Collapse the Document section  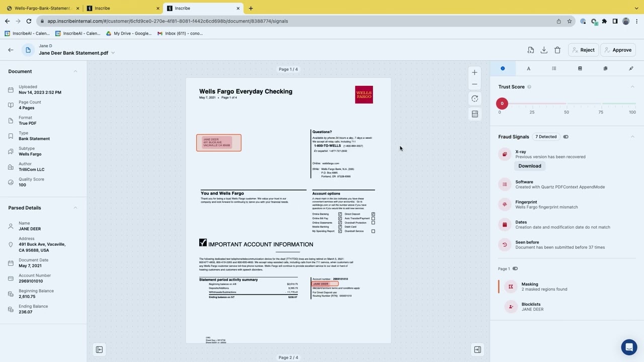pyautogui.click(x=75, y=71)
